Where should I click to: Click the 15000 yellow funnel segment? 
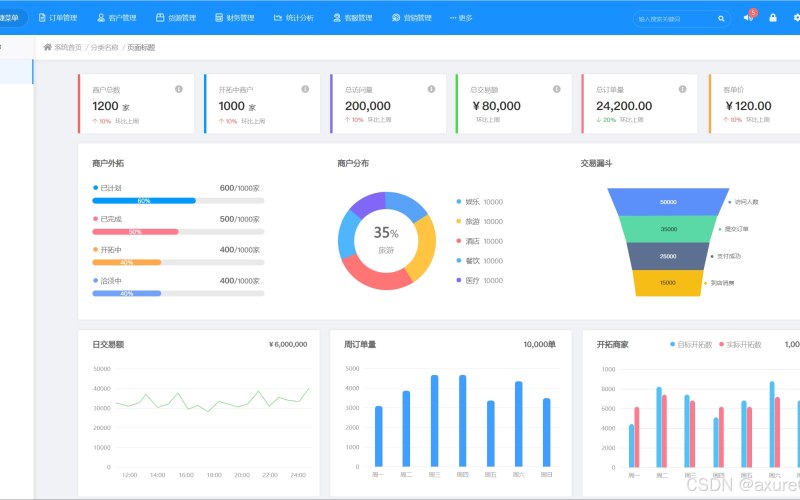tap(668, 283)
